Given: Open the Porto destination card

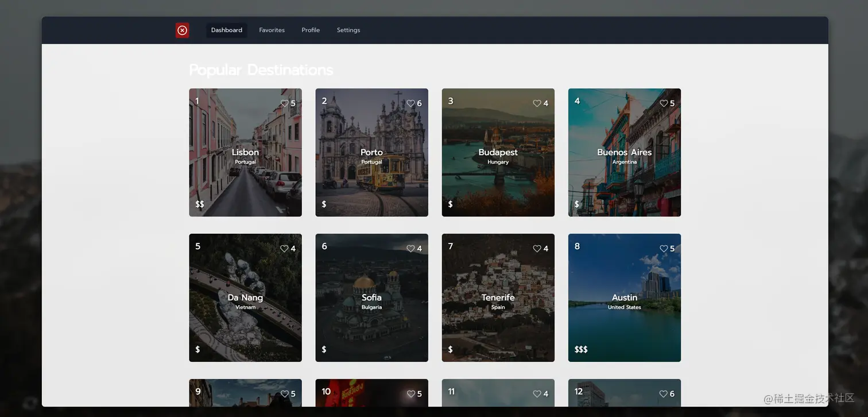Looking at the screenshot, I should (371, 152).
